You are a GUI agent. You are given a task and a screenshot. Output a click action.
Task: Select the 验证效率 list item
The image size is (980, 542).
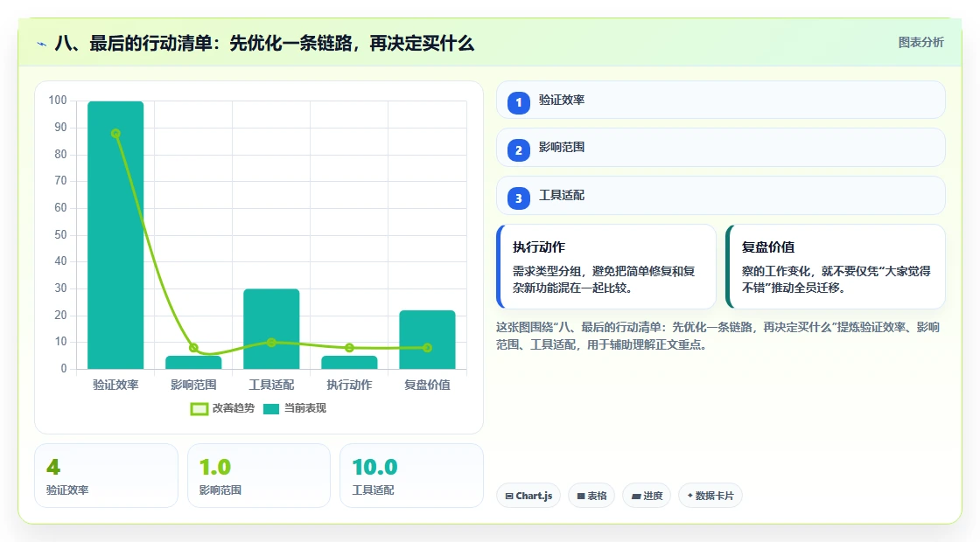point(721,100)
